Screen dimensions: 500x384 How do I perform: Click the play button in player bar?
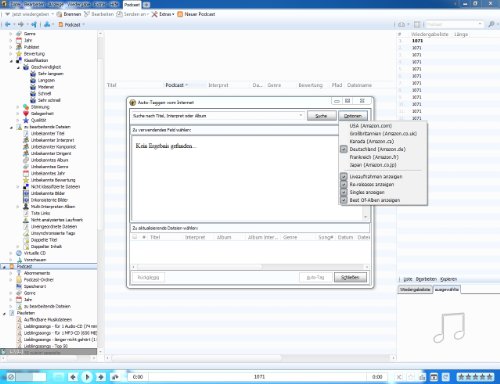click(x=87, y=377)
